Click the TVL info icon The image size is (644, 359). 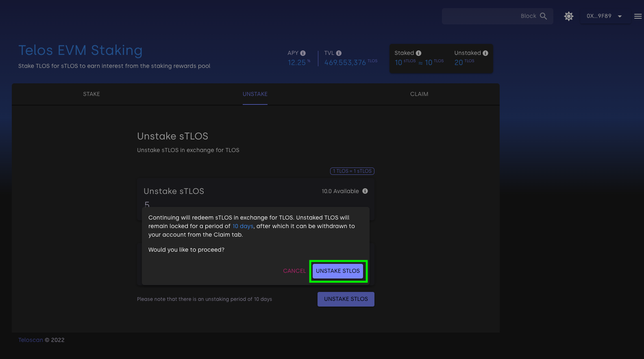click(339, 53)
